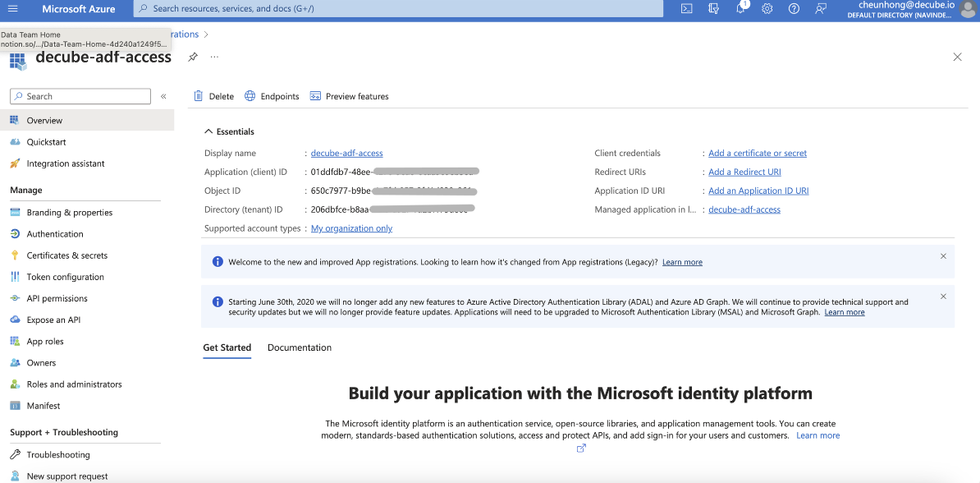Click Add a Redirect URI link

[x=744, y=172]
